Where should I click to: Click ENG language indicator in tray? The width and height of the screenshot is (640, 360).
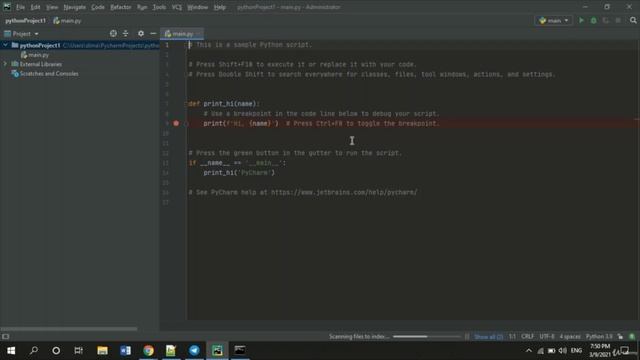pyautogui.click(x=576, y=350)
